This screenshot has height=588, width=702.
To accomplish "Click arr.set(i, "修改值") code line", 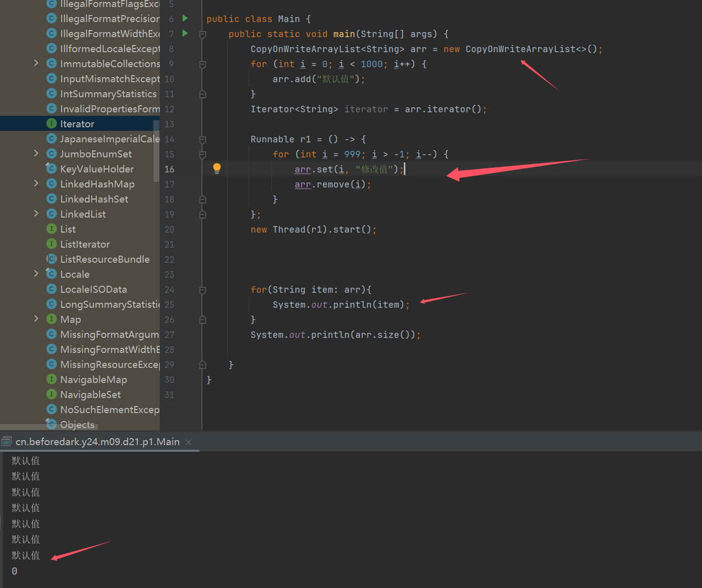I will [349, 169].
